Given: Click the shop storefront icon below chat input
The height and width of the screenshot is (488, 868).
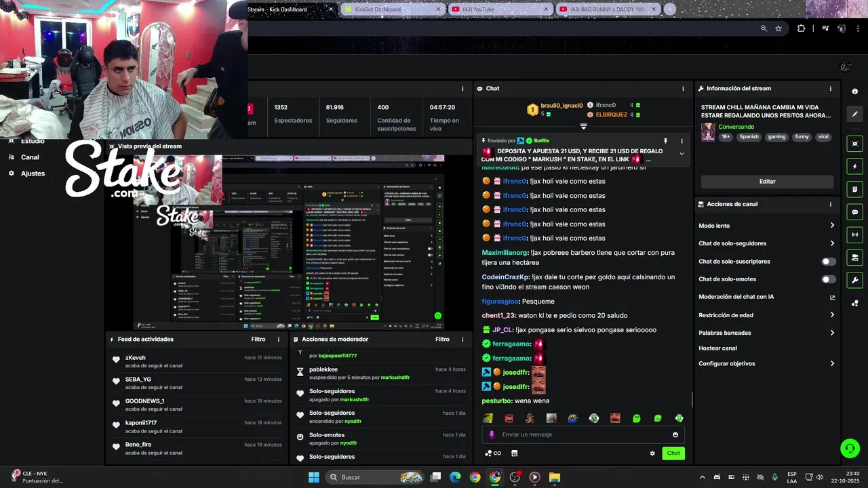Looking at the screenshot, I should click(514, 453).
